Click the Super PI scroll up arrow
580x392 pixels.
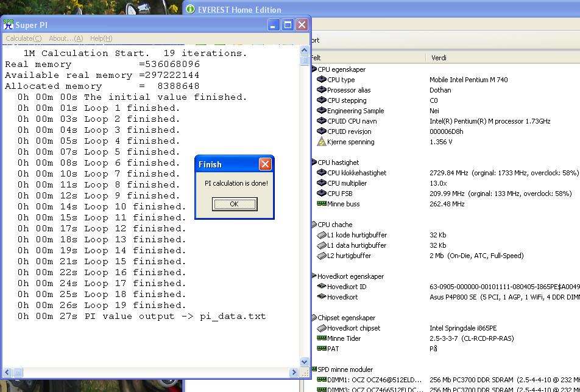coord(304,50)
